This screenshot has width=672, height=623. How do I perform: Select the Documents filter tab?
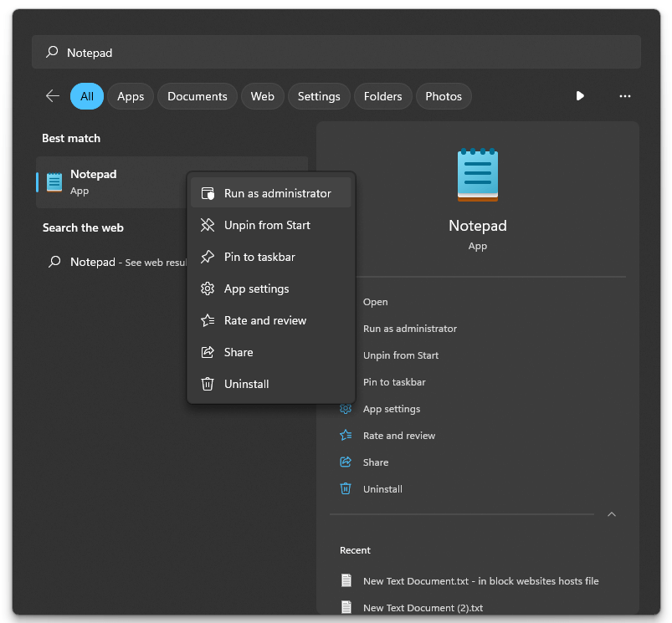coord(197,96)
